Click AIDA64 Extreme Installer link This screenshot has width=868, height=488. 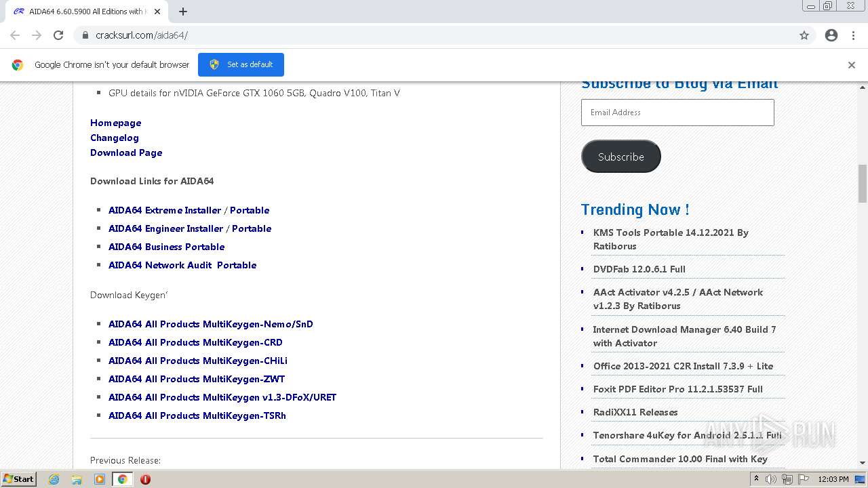tap(165, 210)
